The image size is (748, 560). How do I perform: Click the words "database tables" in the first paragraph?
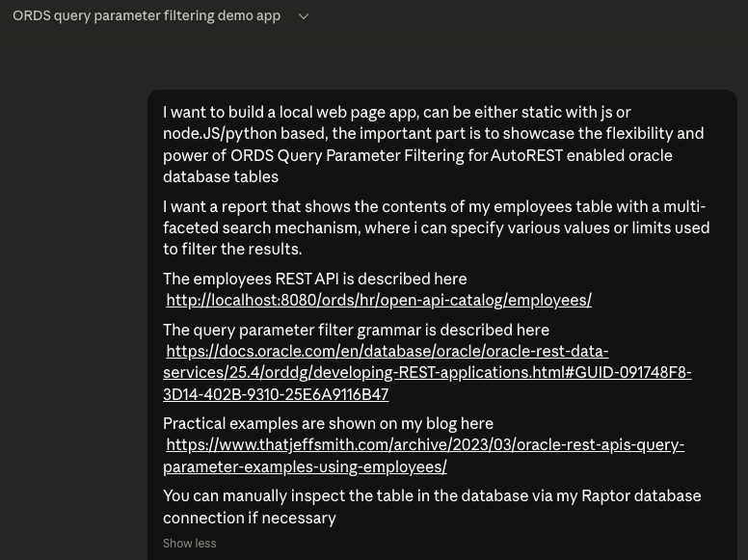coord(221,176)
